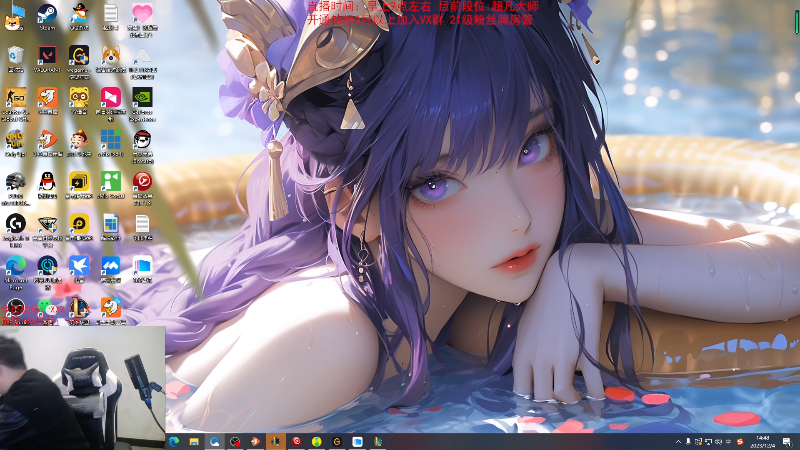The width and height of the screenshot is (800, 450).
Task: Expand the hidden system tray icons
Action: [x=678, y=442]
